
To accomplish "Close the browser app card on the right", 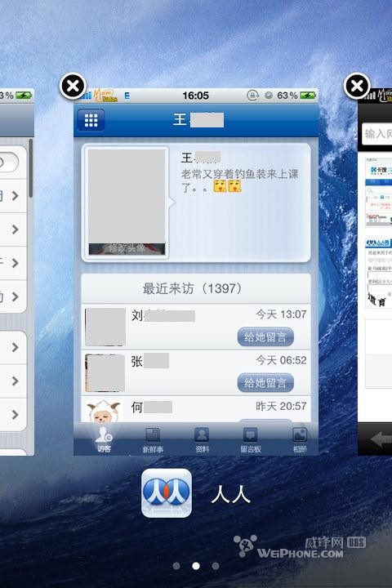I will coord(357,86).
